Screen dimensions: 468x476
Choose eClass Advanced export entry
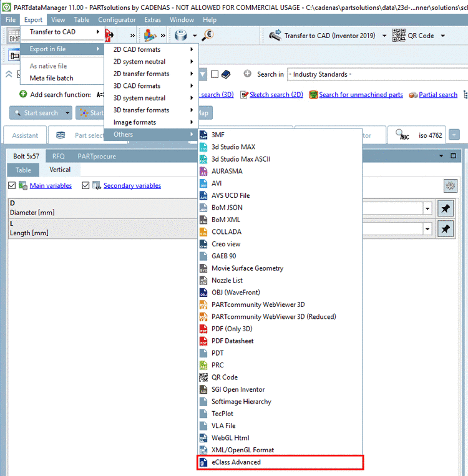[280, 462]
